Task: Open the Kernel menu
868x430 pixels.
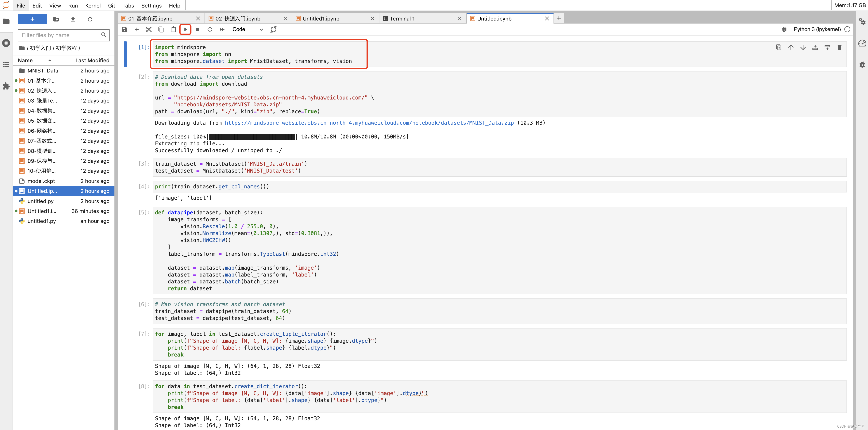Action: tap(93, 5)
